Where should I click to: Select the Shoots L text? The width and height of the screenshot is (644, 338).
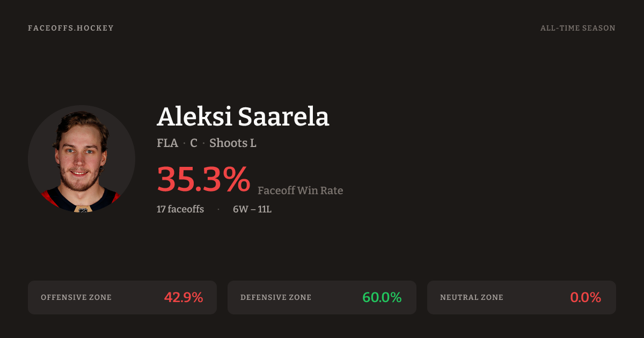[x=233, y=143]
